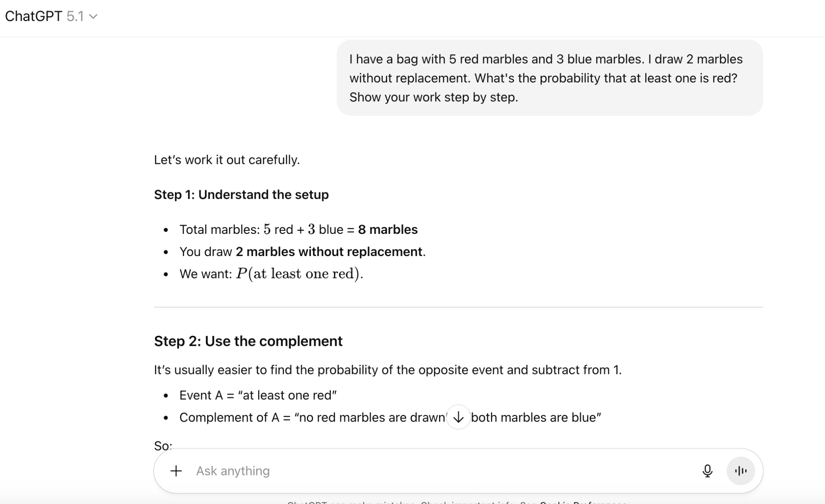This screenshot has height=504, width=825.
Task: Click the Let's work it out carefully line
Action: point(227,160)
